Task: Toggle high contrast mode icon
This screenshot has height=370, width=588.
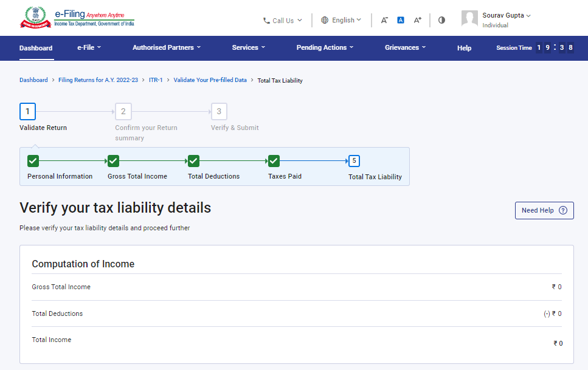Action: tap(441, 20)
